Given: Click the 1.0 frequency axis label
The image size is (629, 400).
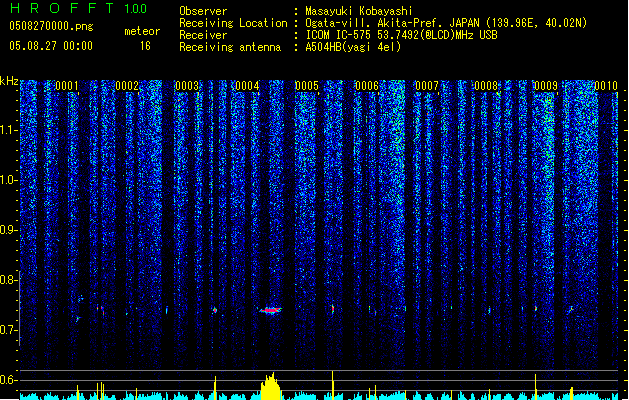Looking at the screenshot, I should pos(8,180).
